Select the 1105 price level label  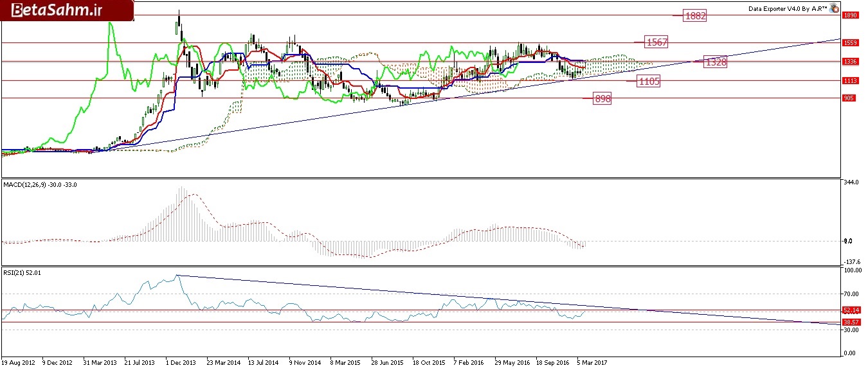click(x=649, y=81)
